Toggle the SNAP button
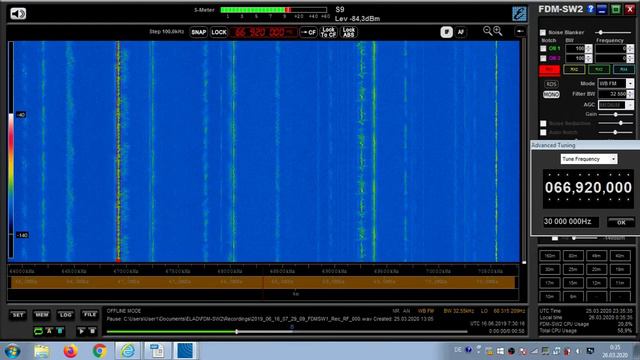The height and width of the screenshot is (360, 640). coord(199,32)
